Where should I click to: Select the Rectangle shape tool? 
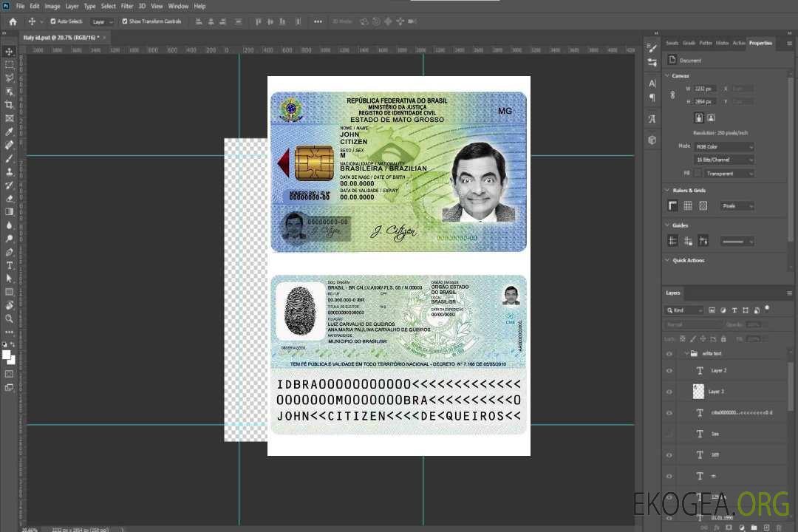[9, 292]
